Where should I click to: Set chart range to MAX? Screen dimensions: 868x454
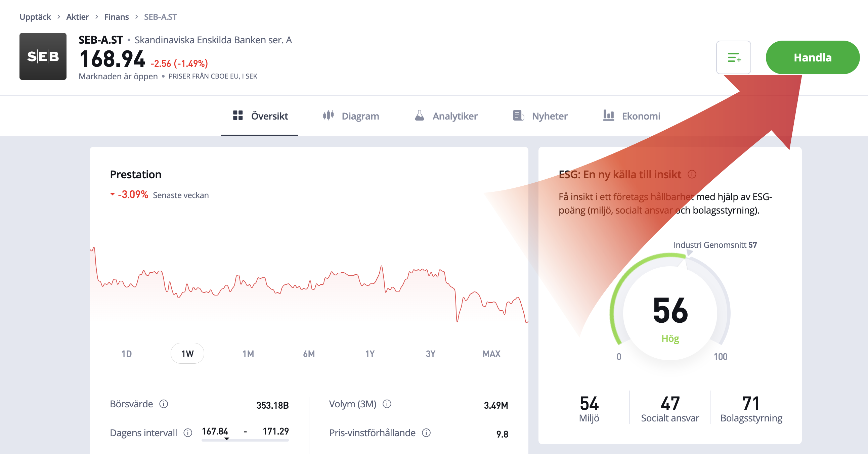click(x=491, y=354)
